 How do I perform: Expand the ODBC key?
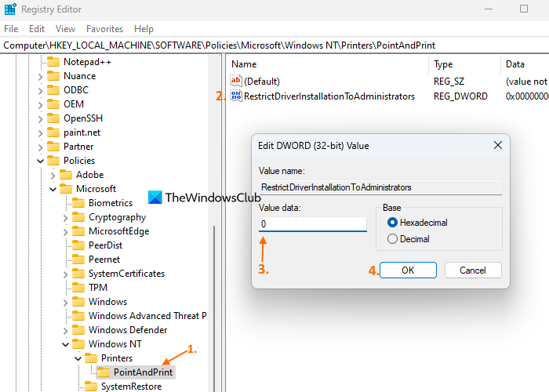(x=40, y=91)
